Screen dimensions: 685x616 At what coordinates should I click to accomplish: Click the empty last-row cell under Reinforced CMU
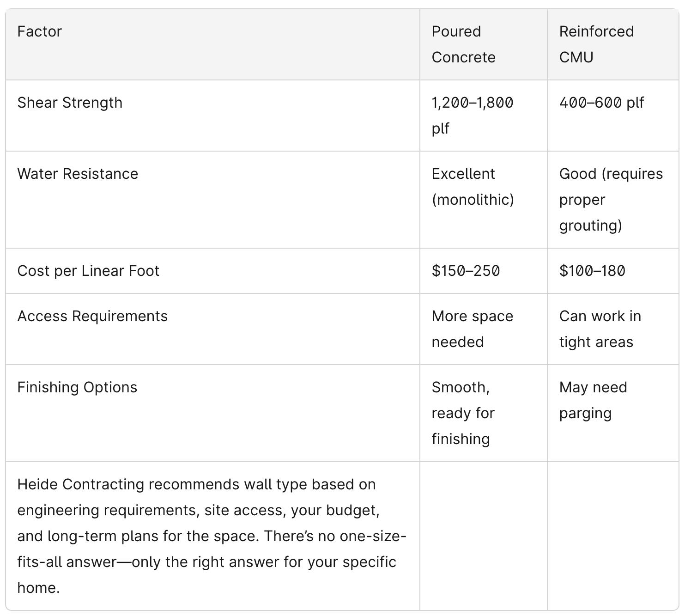pyautogui.click(x=612, y=536)
